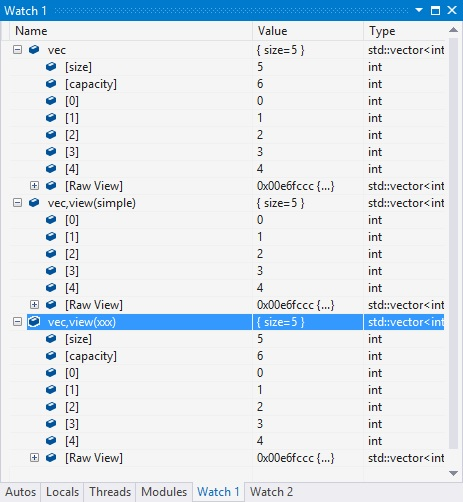Collapse the vec,view(simple) node
This screenshot has height=502, width=463.
pos(17,203)
